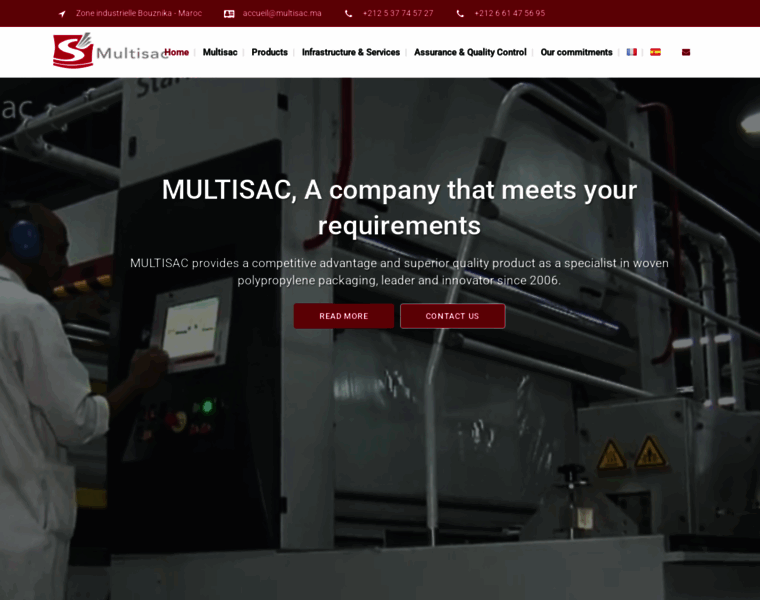Viewport: 760px width, 600px height.
Task: Switch language with the French flag
Action: pos(631,52)
